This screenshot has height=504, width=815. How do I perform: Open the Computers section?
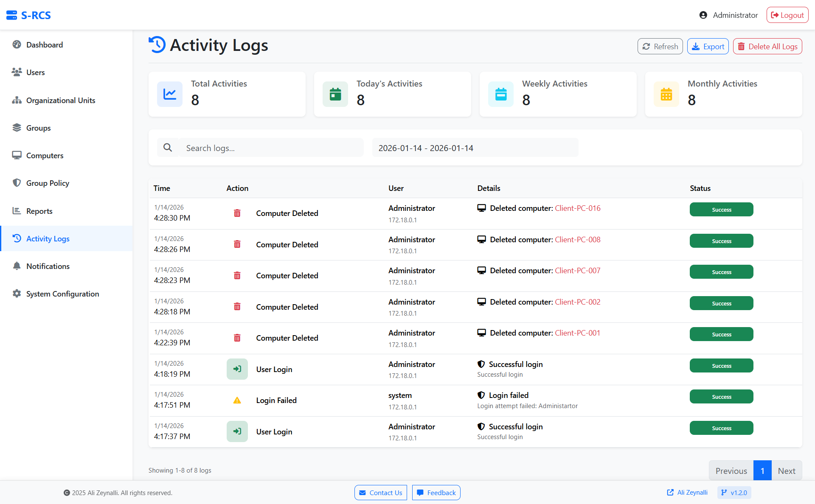(45, 155)
